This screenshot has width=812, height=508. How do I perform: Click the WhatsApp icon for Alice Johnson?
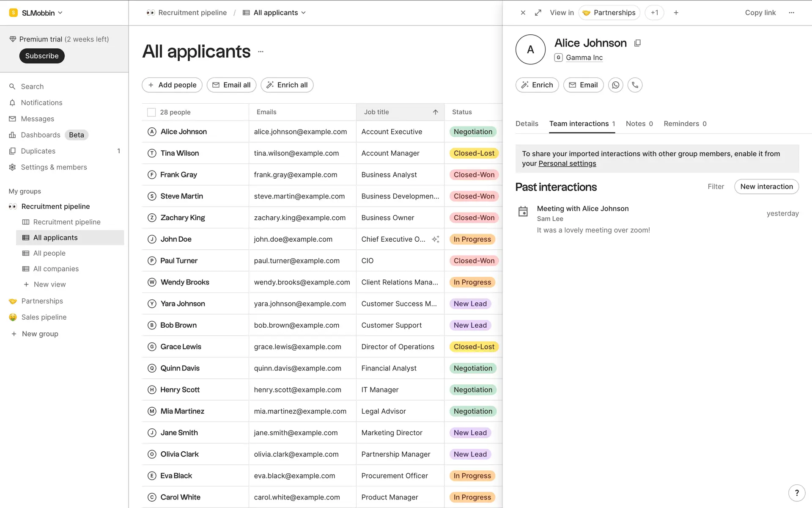click(x=615, y=85)
